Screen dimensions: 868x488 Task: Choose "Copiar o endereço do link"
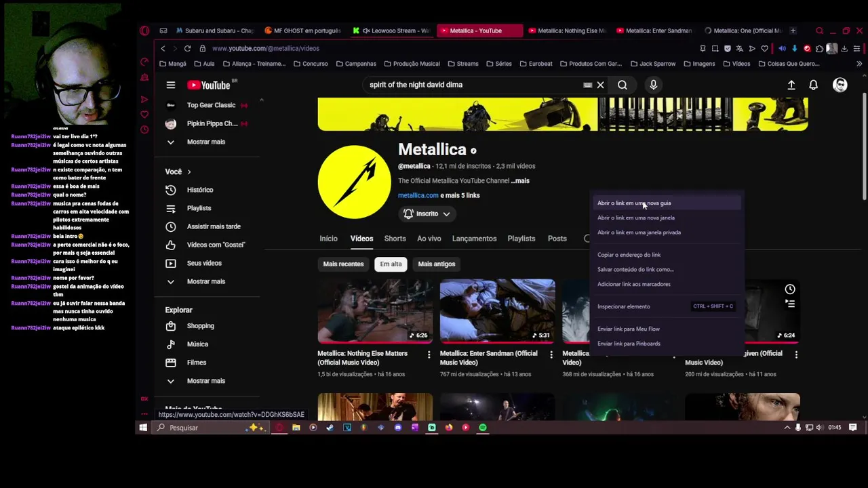coord(666,255)
